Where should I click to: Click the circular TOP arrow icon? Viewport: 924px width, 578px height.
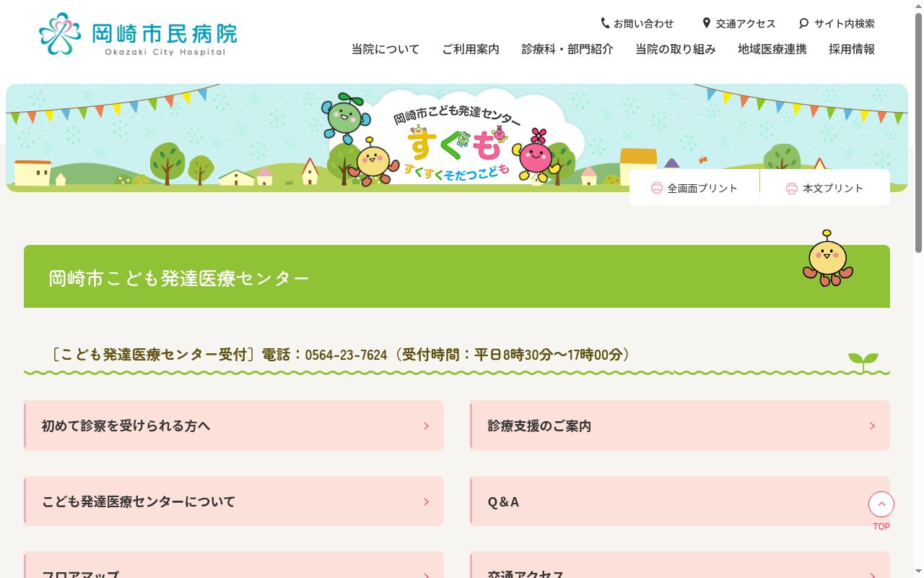click(881, 504)
